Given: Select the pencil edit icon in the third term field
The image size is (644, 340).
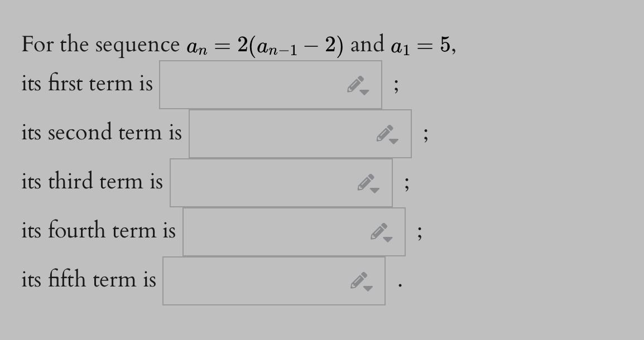Looking at the screenshot, I should (366, 181).
